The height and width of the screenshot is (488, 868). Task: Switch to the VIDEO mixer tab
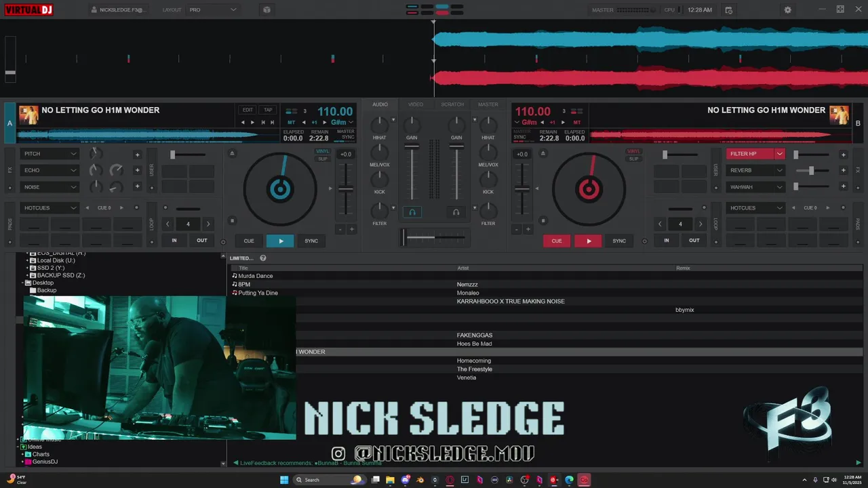point(416,104)
